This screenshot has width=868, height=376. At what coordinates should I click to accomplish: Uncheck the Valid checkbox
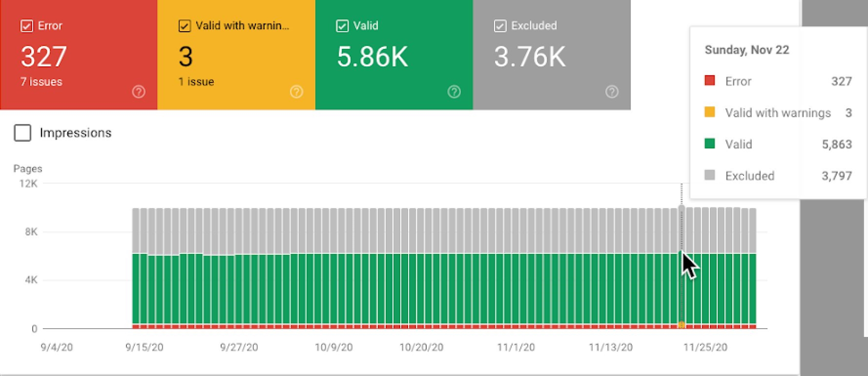click(x=342, y=26)
